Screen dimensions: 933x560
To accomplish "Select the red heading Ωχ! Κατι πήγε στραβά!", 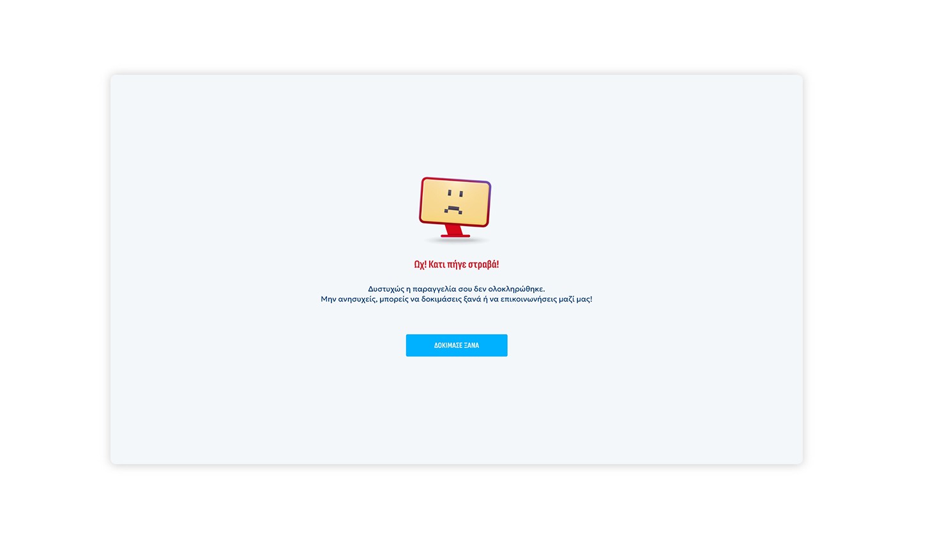I will click(456, 264).
